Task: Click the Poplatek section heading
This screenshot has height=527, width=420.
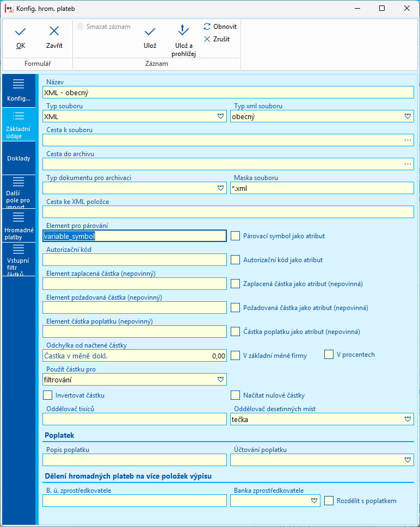Action: (x=59, y=435)
